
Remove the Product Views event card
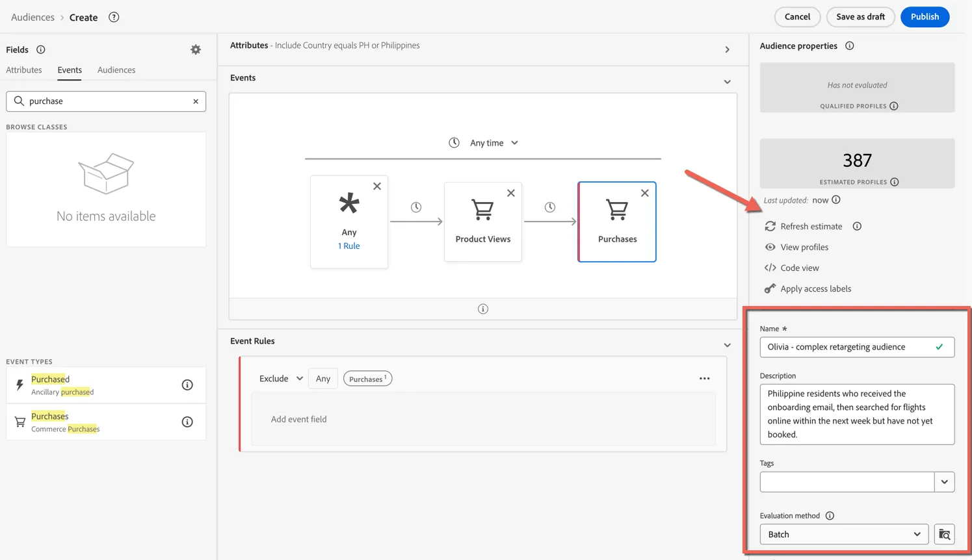tap(511, 193)
